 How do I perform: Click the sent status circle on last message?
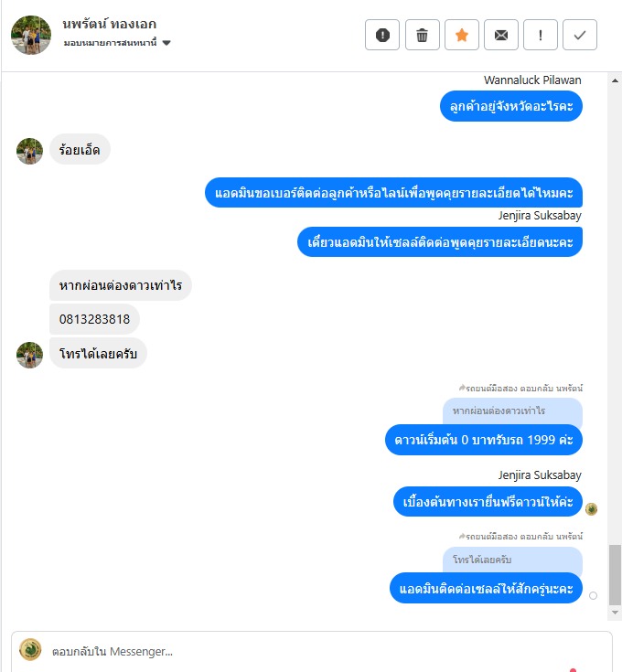593,596
